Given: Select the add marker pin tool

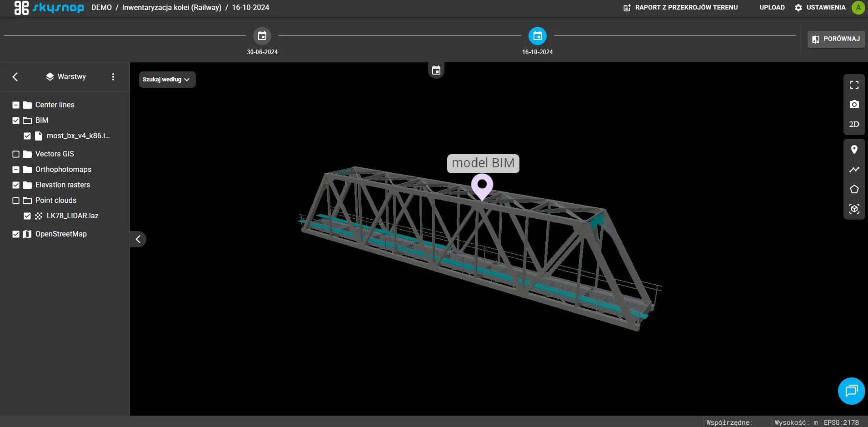Looking at the screenshot, I should tap(855, 149).
